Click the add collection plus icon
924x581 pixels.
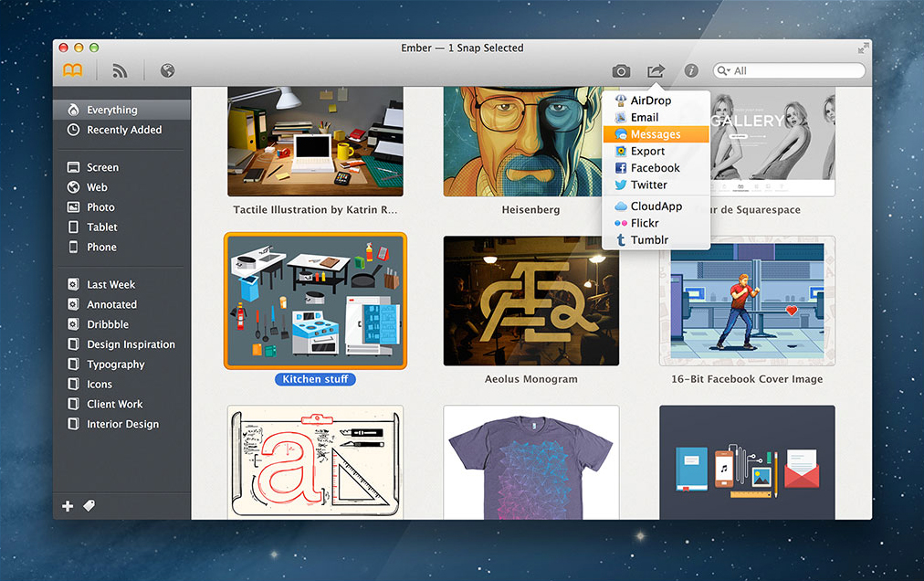coord(68,506)
